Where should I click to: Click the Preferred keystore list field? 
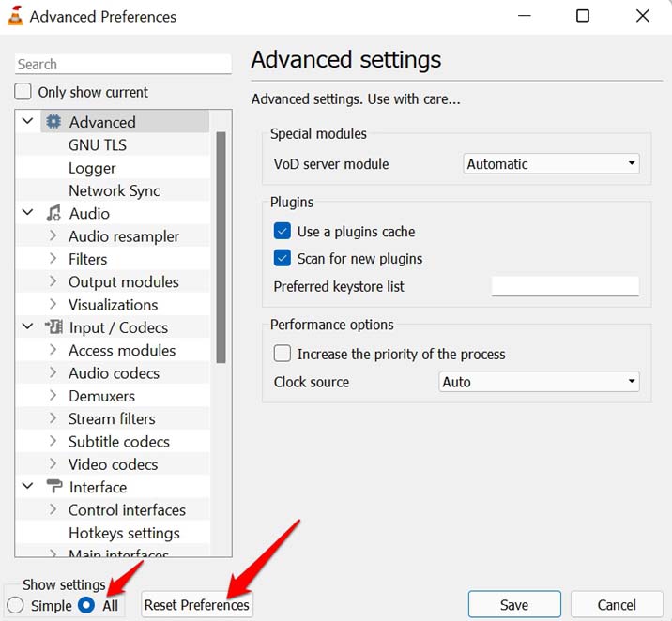(x=565, y=286)
